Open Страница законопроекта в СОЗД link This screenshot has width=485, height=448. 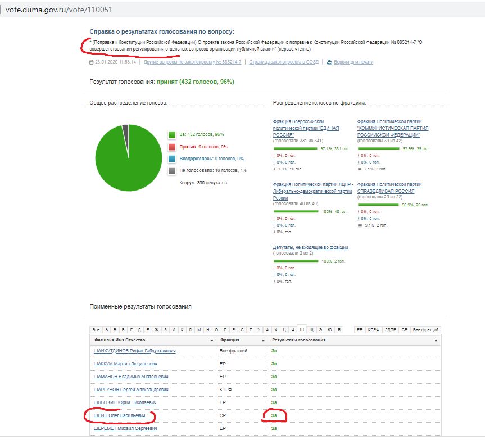(284, 62)
